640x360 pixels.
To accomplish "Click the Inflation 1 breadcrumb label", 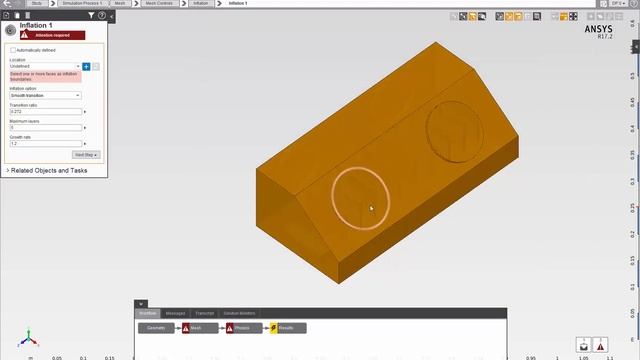I will point(238,3).
